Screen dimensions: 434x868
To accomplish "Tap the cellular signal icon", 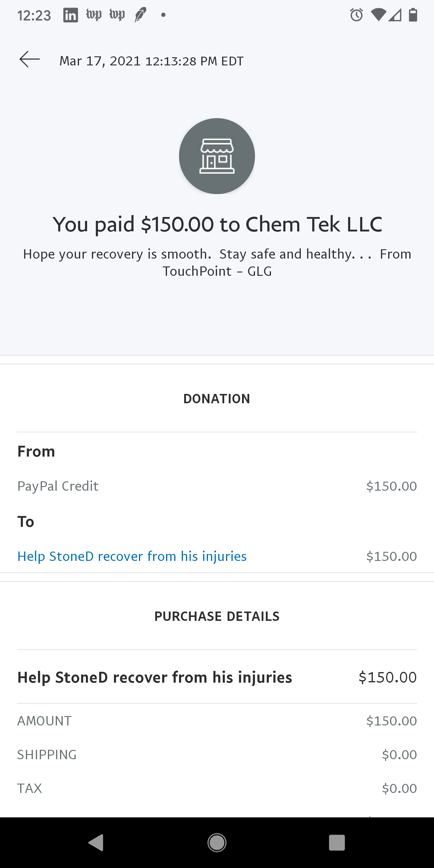I will [395, 15].
